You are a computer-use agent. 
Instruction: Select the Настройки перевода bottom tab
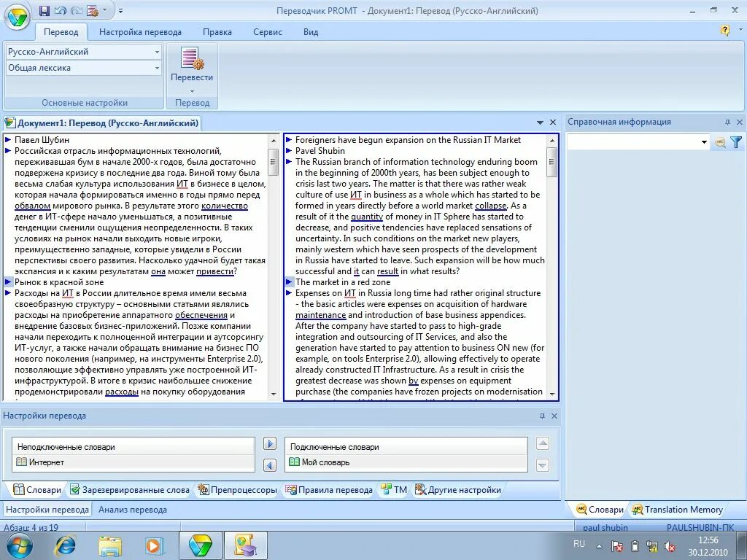[47, 510]
